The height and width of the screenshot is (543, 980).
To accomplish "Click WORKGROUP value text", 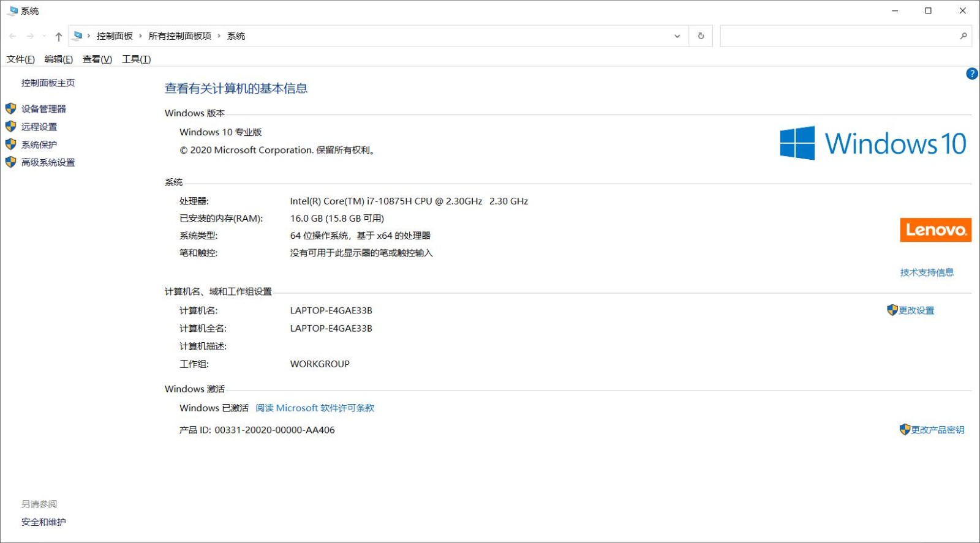I will [320, 364].
